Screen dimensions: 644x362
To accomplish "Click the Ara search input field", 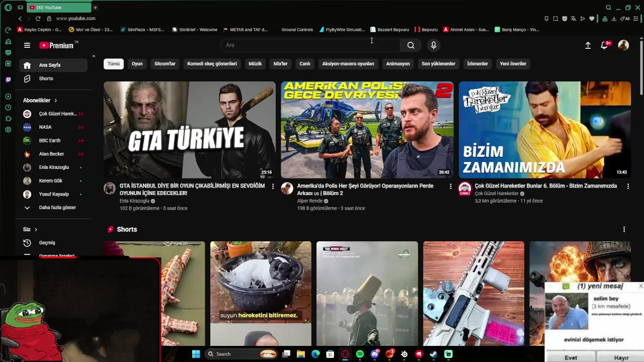I will (x=310, y=45).
